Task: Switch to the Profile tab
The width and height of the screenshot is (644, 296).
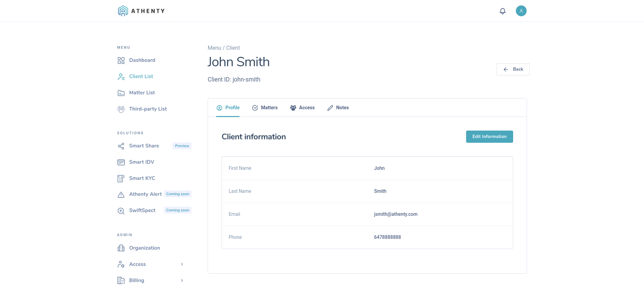Action: coord(228,108)
